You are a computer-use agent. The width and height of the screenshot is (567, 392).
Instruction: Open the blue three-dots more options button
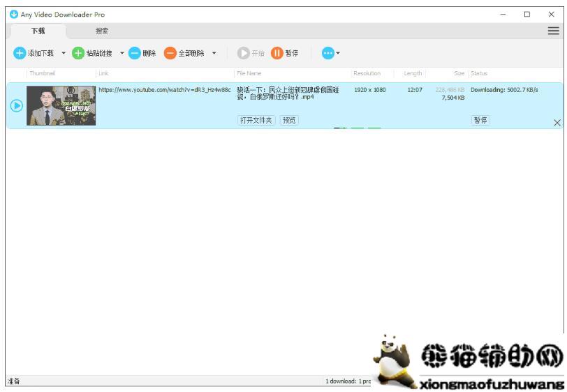(327, 53)
